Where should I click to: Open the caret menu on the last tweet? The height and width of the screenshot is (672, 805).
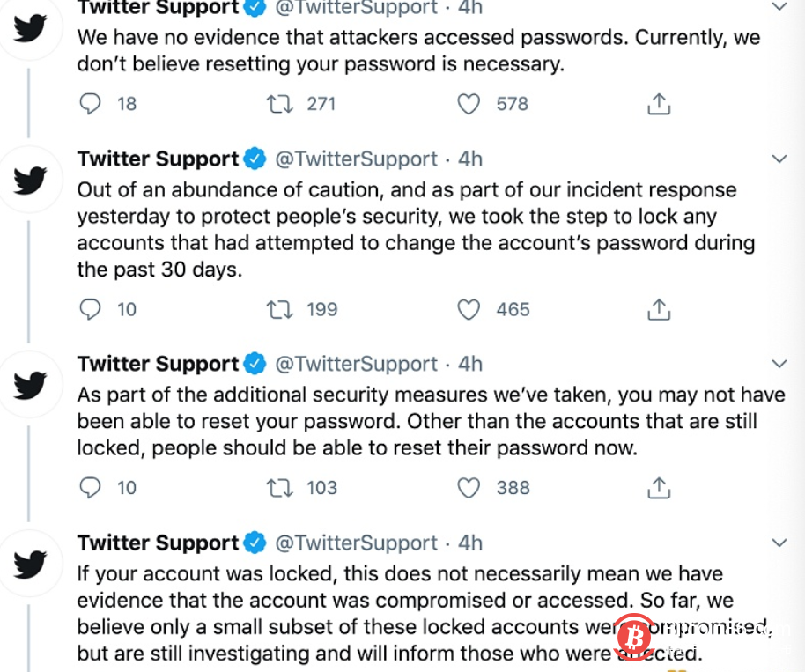pos(779,543)
